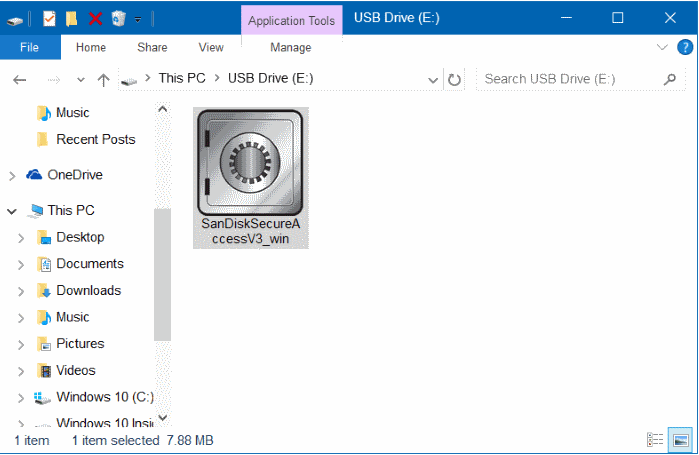Image resolution: width=699 pixels, height=455 pixels.
Task: Click the Pictures folder icon
Action: [x=44, y=344]
